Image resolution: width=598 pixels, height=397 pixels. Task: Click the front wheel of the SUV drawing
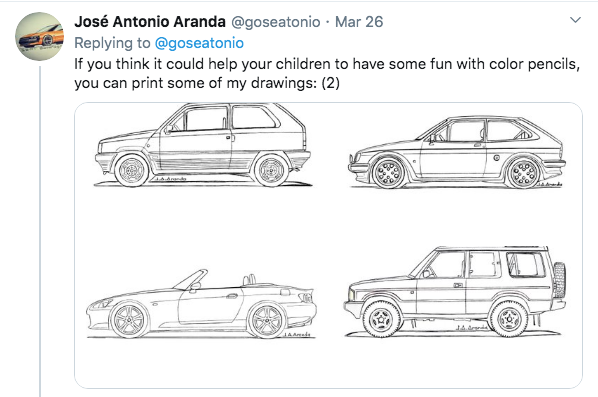pos(381,319)
